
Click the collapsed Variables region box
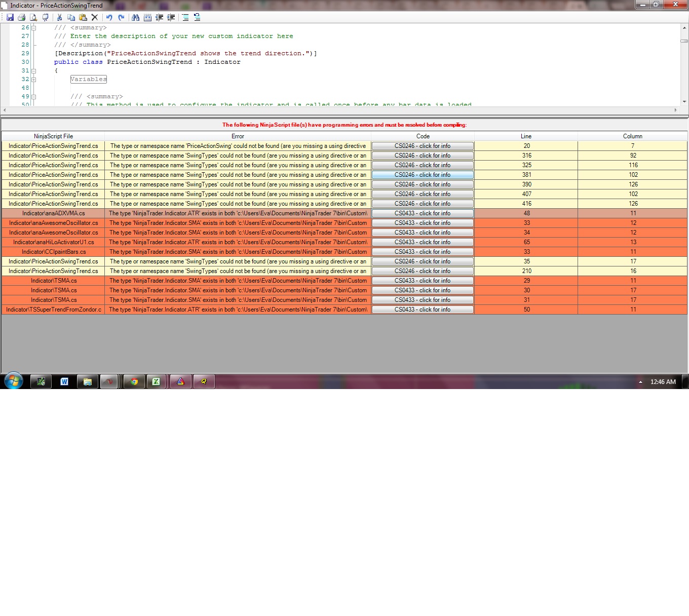[89, 80]
